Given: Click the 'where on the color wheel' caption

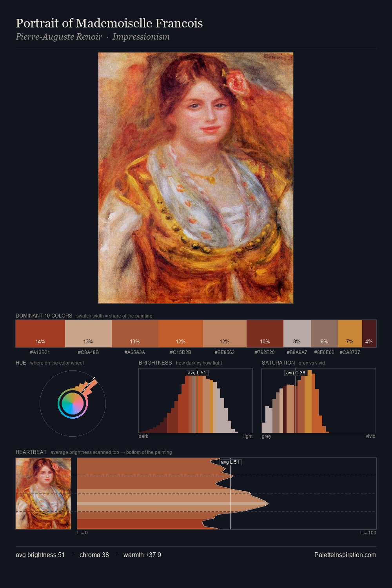Looking at the screenshot, I should 57,363.
